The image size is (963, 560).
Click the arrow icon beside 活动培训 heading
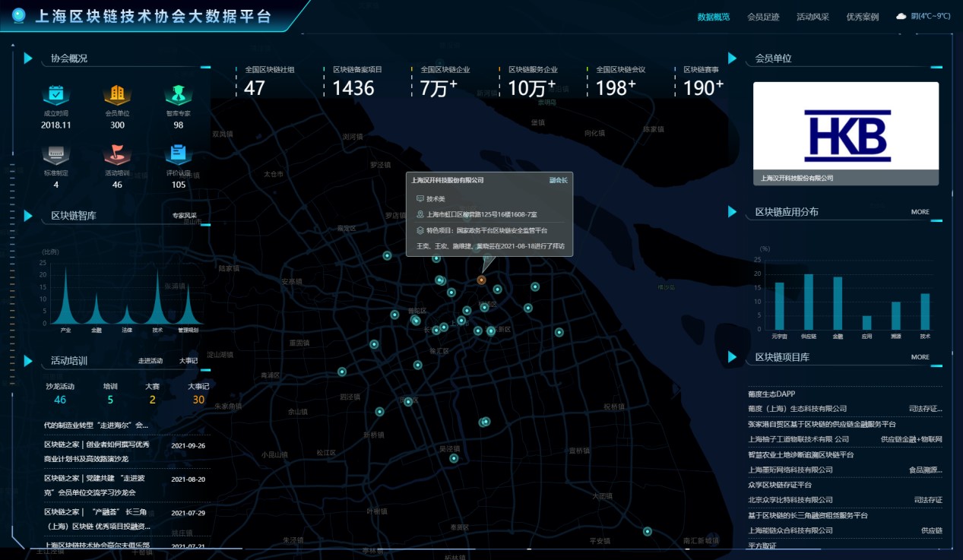pos(28,361)
